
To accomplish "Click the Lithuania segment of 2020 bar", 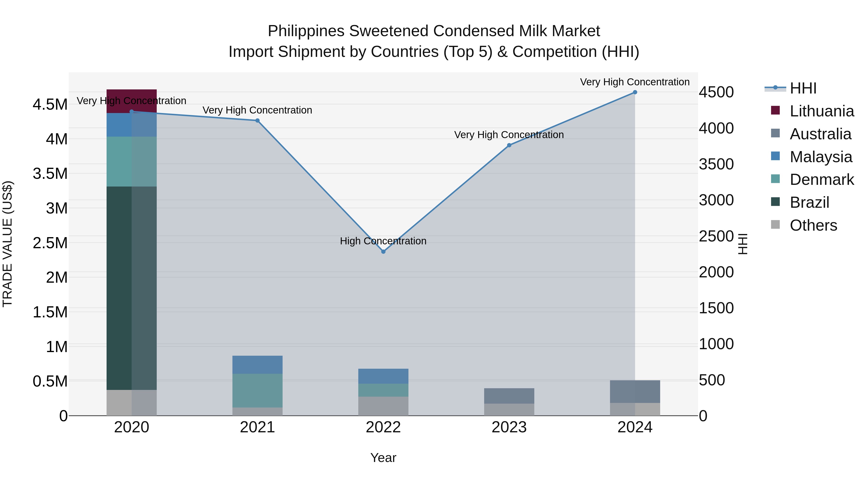I will pyautogui.click(x=132, y=101).
